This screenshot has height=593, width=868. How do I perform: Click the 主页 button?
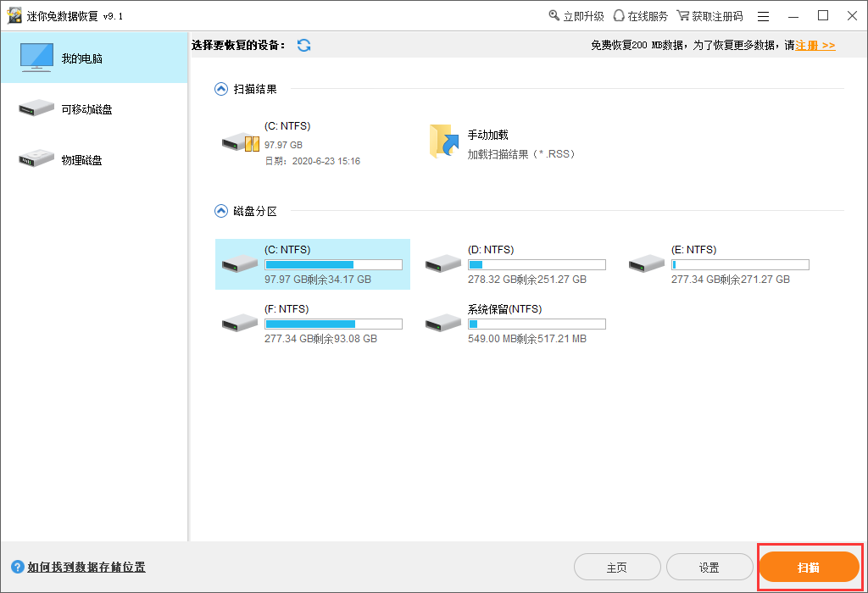617,567
